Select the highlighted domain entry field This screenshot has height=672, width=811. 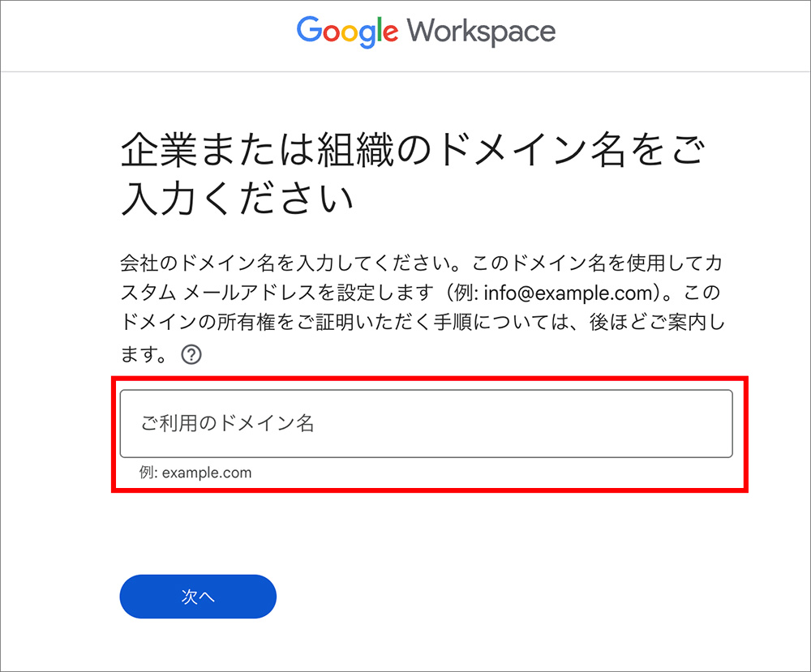426,423
